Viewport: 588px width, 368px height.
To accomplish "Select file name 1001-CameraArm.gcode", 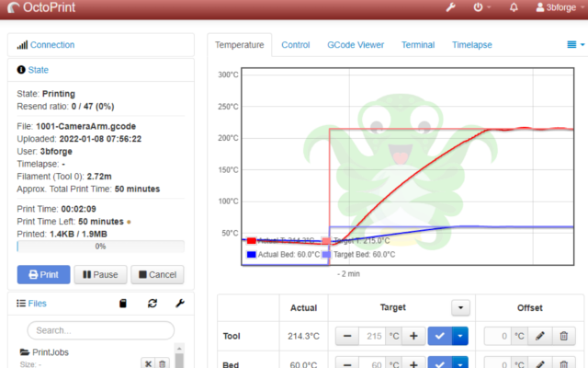I will pyautogui.click(x=85, y=126).
